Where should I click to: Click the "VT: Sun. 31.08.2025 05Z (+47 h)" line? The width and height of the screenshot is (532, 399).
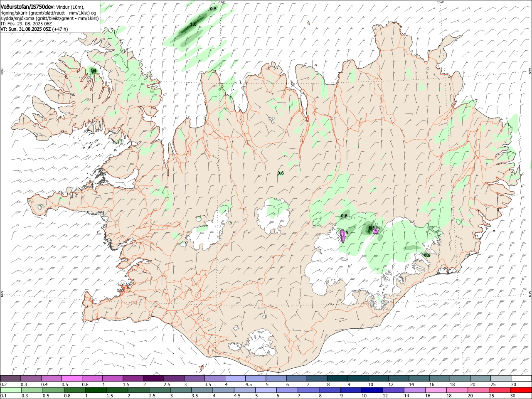click(34, 29)
